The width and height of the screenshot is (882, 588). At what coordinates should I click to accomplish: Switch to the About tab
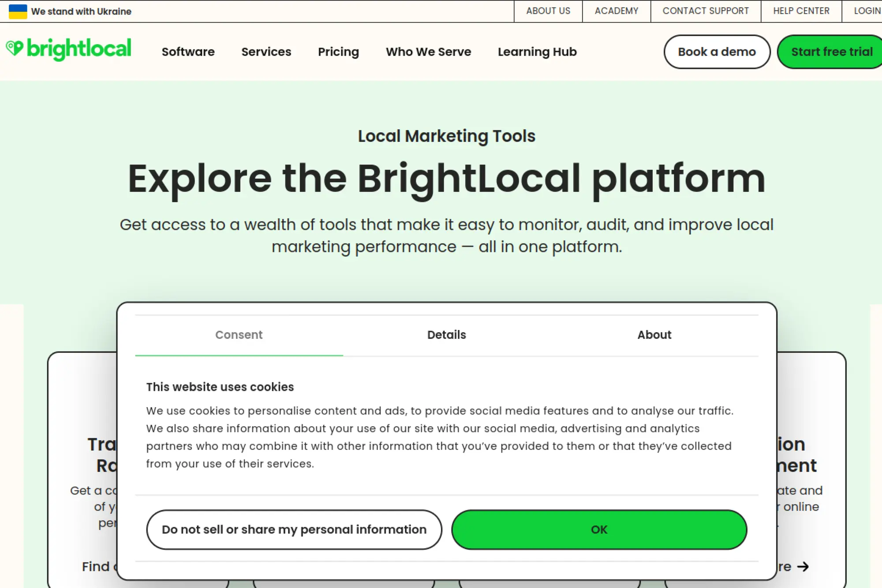click(x=654, y=335)
